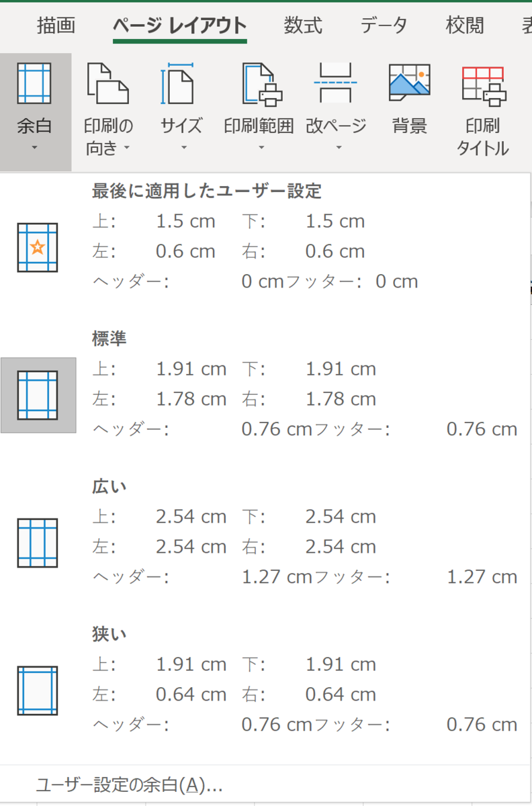Click the 0.6 cm left margin value
Screen dimensions: 532x806
185,252
